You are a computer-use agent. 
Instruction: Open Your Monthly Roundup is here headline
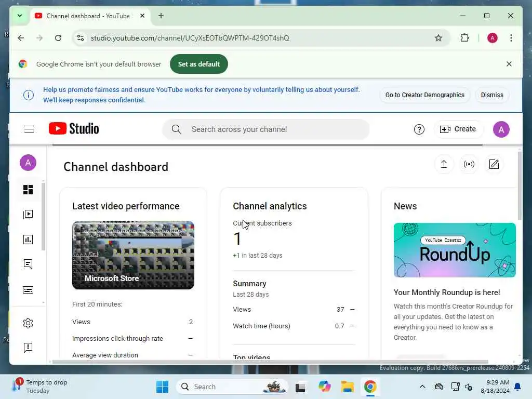coord(447,292)
